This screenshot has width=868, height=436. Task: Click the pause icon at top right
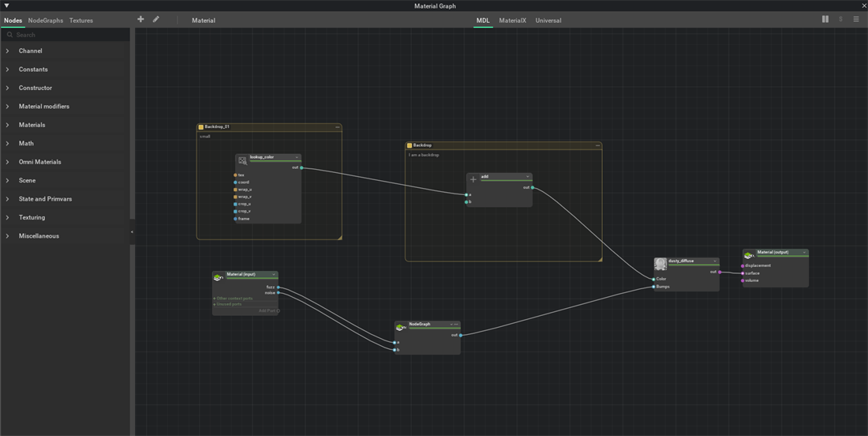point(825,19)
